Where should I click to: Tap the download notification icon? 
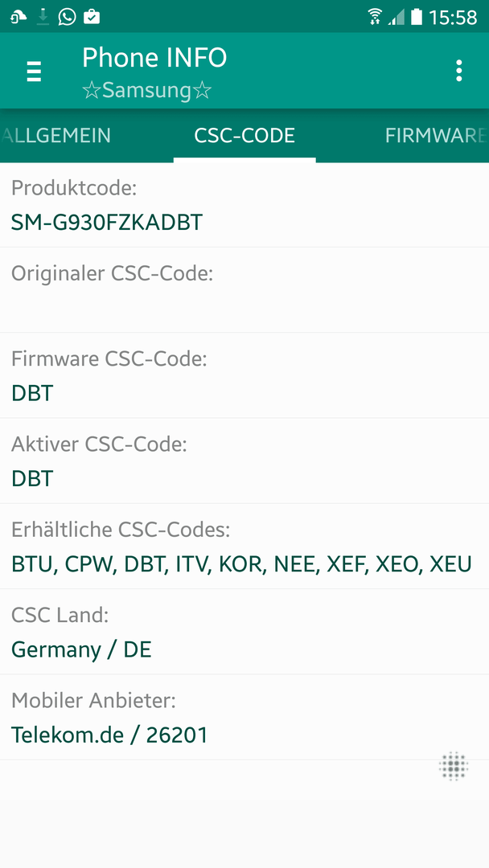pyautogui.click(x=42, y=17)
